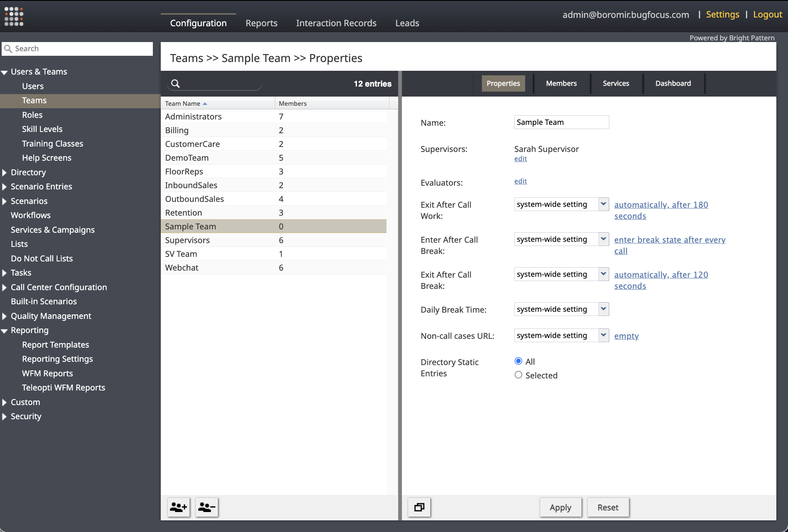The image size is (788, 532).
Task: Click 'automatically, after 180 seconds' link
Action: (x=661, y=210)
